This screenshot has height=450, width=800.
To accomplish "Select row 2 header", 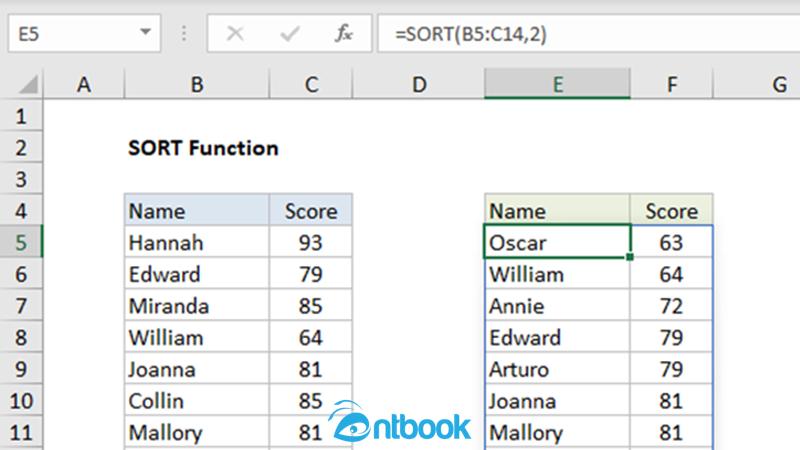I will [x=21, y=148].
